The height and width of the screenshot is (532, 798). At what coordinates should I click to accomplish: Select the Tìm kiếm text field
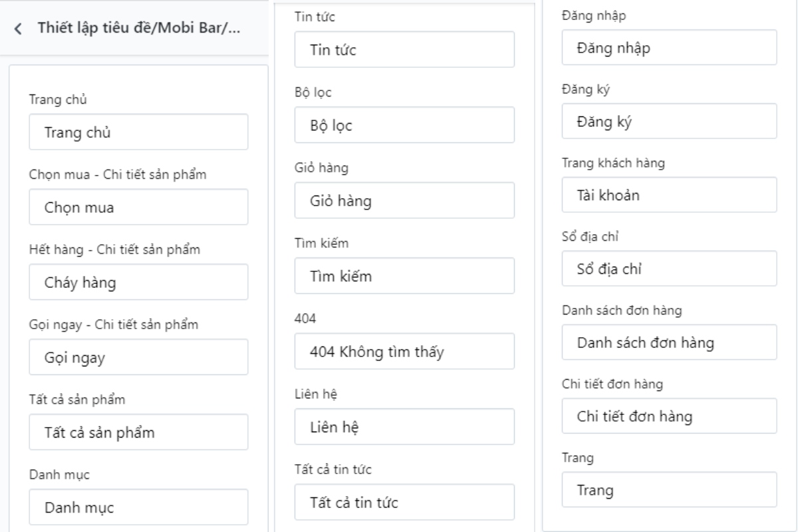point(404,276)
